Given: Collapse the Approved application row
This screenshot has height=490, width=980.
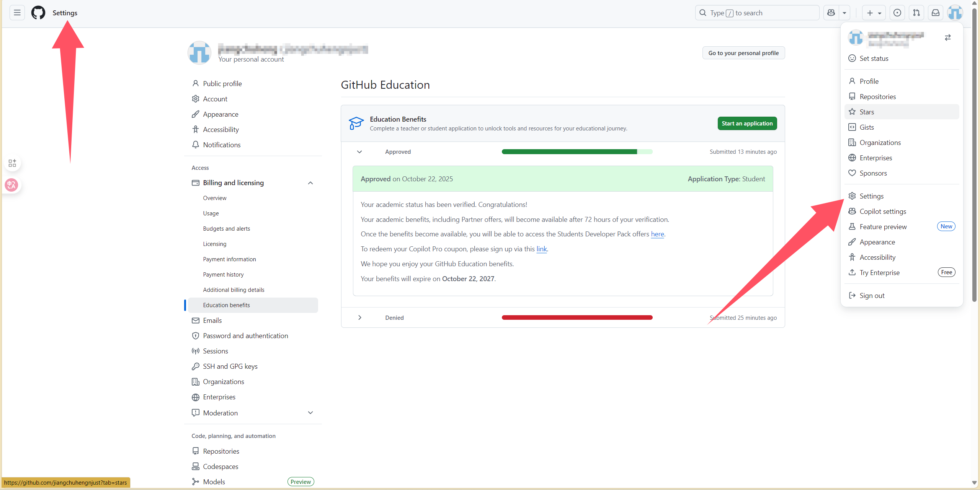Looking at the screenshot, I should point(359,152).
